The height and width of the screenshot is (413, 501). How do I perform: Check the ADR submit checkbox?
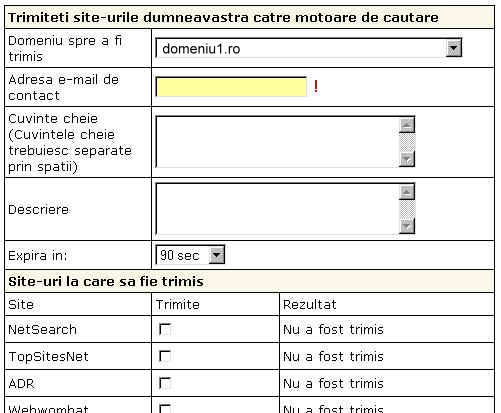click(165, 383)
